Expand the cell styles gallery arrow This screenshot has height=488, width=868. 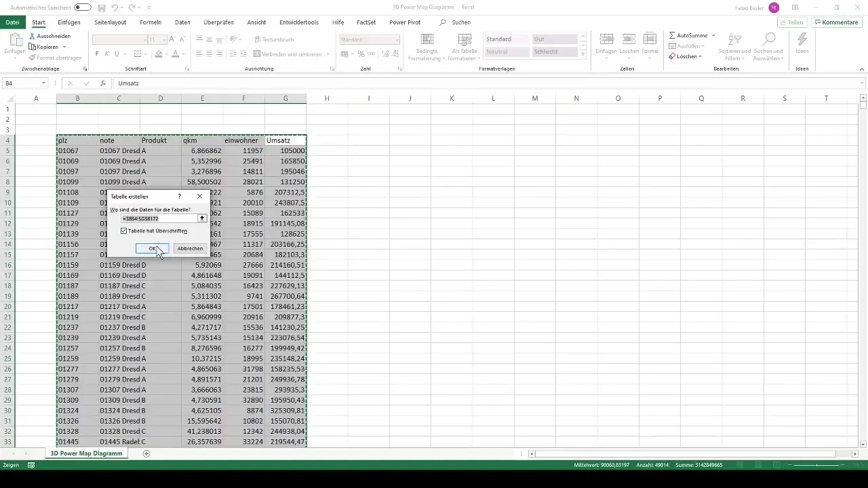point(583,54)
